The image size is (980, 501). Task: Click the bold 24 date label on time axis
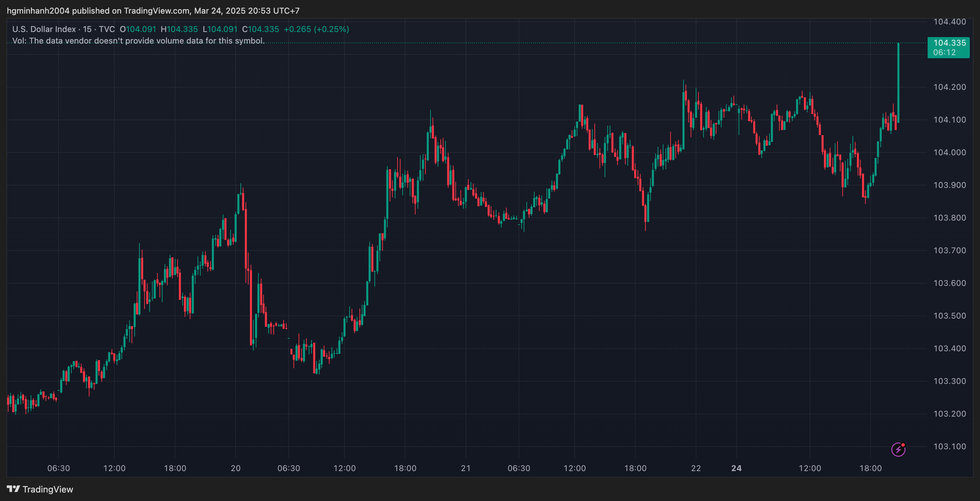coord(736,468)
